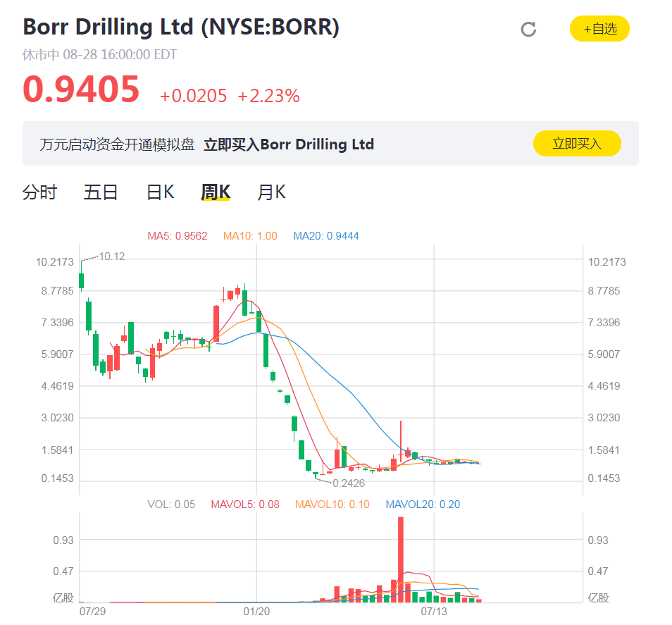Click the bold 立即买入Borr Drilling Ltd banner text

(x=289, y=144)
